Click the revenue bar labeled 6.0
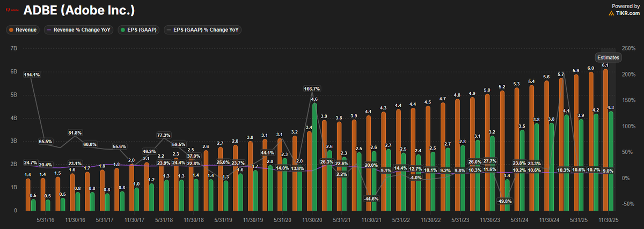The height and width of the screenshot is (229, 644). point(591,141)
